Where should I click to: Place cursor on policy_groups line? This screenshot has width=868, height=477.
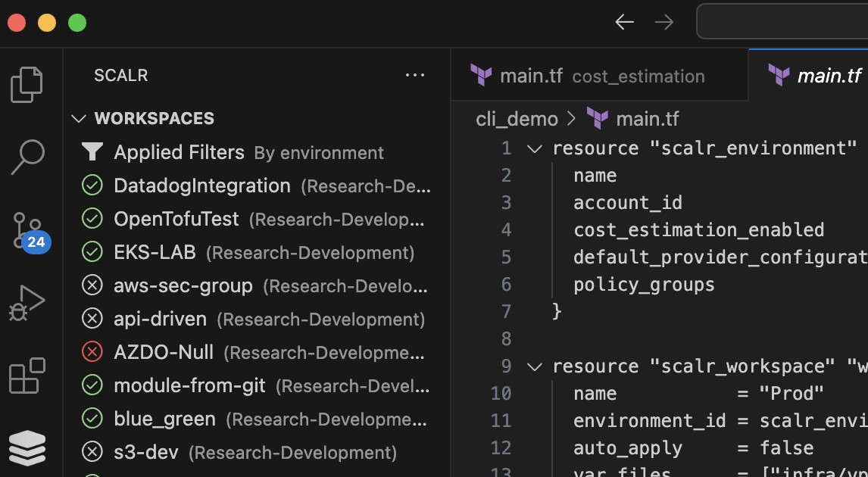coord(644,285)
